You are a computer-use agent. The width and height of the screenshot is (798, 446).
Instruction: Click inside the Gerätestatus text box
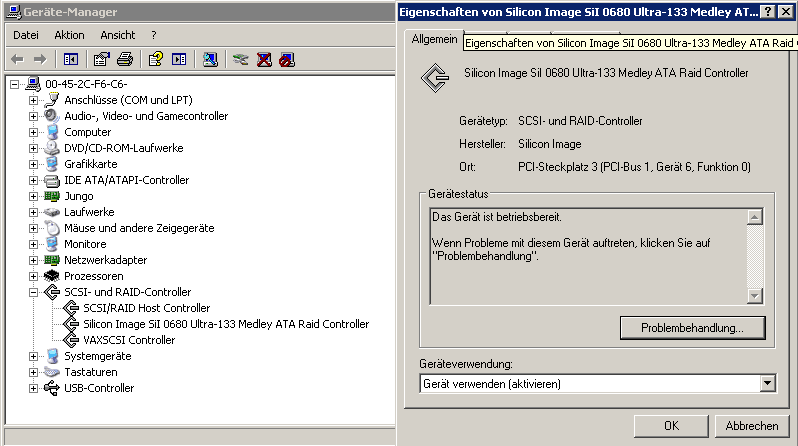tap(588, 256)
